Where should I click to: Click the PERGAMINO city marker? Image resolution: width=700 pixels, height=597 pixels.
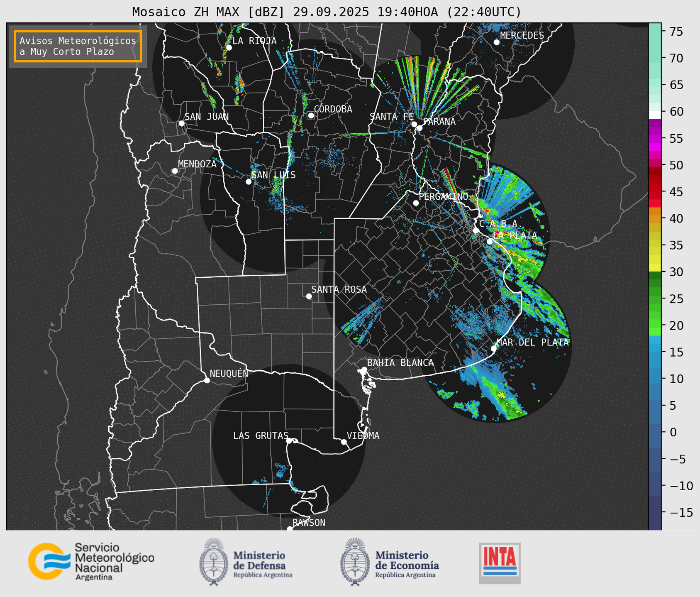[416, 203]
